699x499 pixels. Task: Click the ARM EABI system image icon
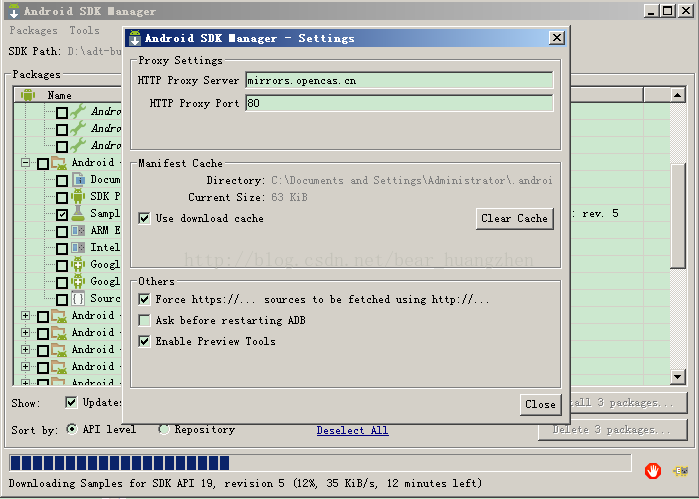coord(78,231)
